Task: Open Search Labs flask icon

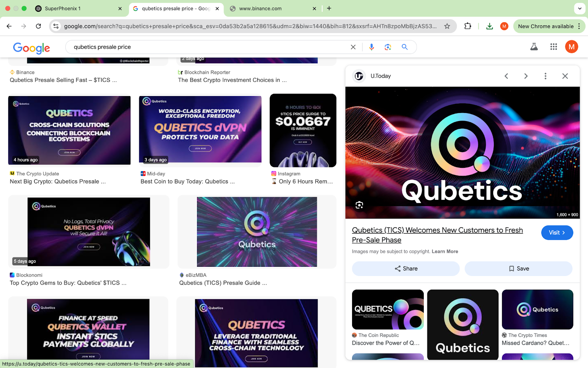Action: coord(534,47)
